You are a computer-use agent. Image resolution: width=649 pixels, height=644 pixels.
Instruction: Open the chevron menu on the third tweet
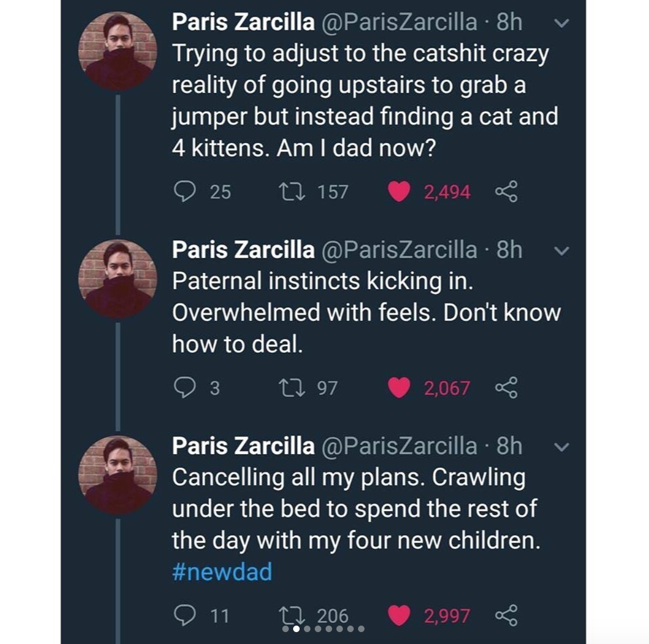(562, 448)
